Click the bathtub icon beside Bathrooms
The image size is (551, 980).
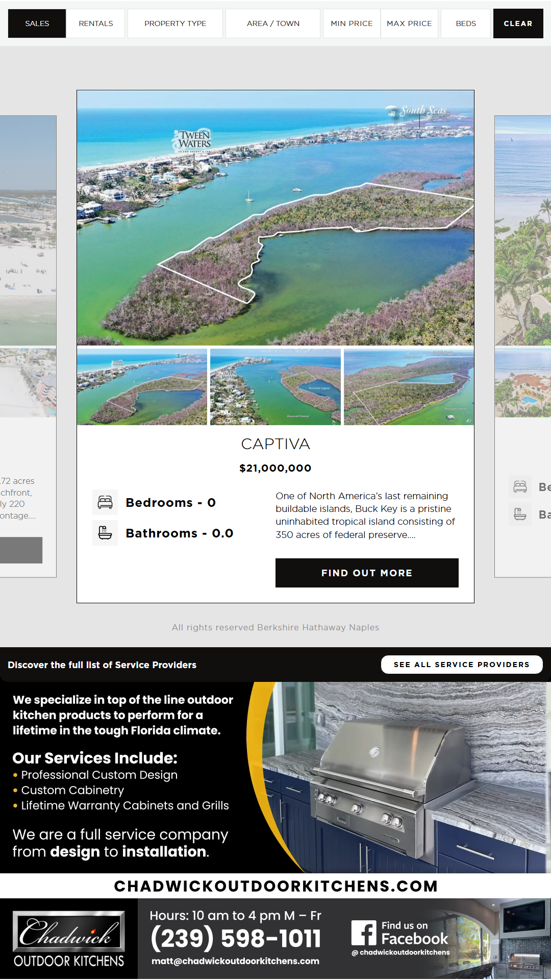pos(105,533)
